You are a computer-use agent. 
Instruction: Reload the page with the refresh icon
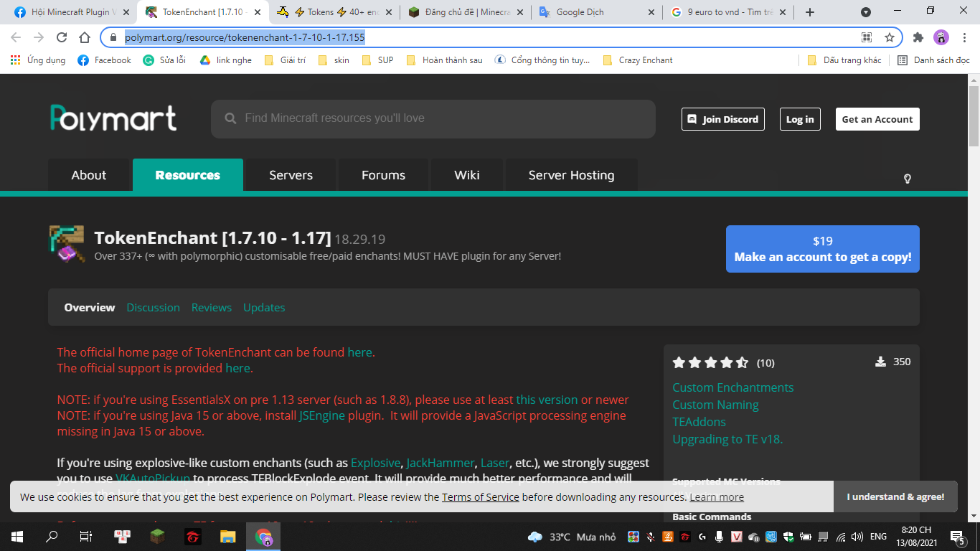(x=62, y=37)
